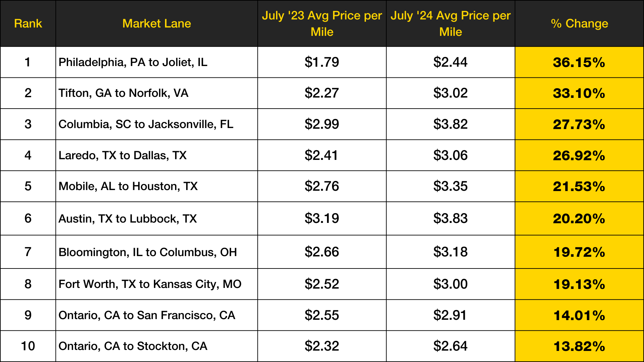Screen dimensions: 644x362
Task: Select the Market Lane column header
Action: point(157,23)
